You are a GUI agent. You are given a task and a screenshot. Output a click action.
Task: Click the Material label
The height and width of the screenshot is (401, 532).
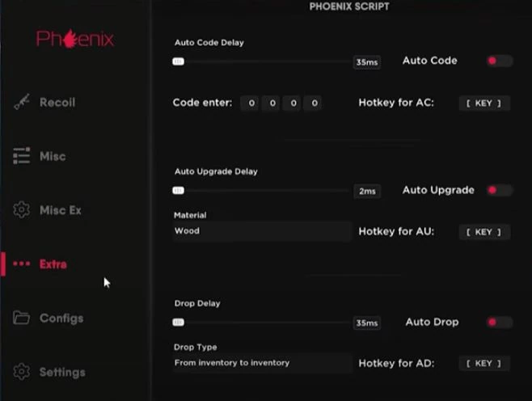(x=190, y=215)
